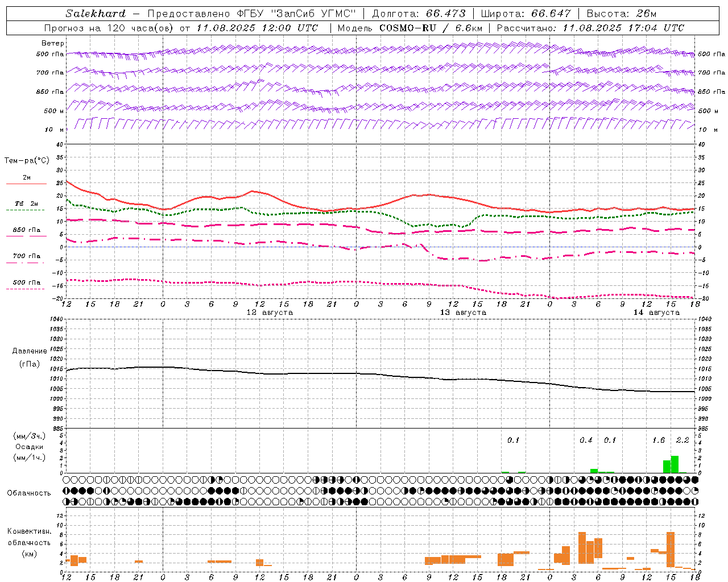Click the Salekhard station title
Viewport: 728px width, 582px height.
coord(95,14)
